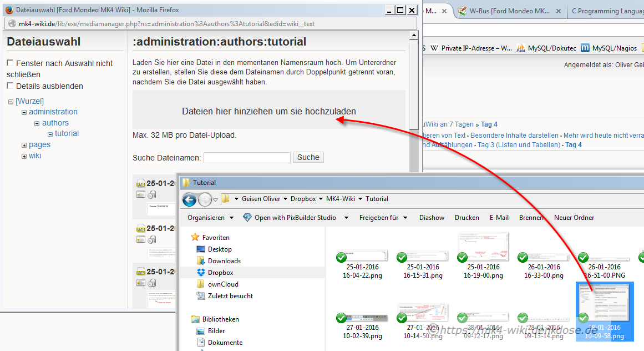Open the 'Freigeben für' dropdown
Screen dimensions: 644x351
click(x=383, y=218)
